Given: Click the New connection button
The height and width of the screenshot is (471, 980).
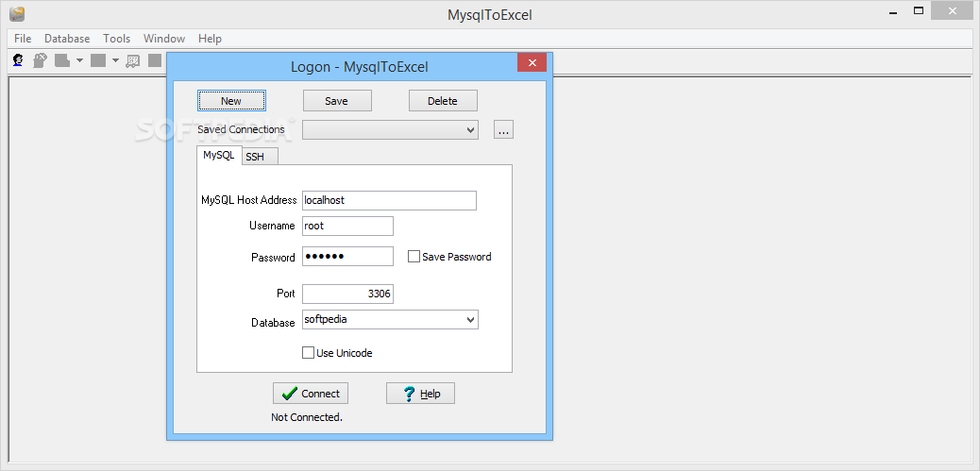Looking at the screenshot, I should point(231,101).
